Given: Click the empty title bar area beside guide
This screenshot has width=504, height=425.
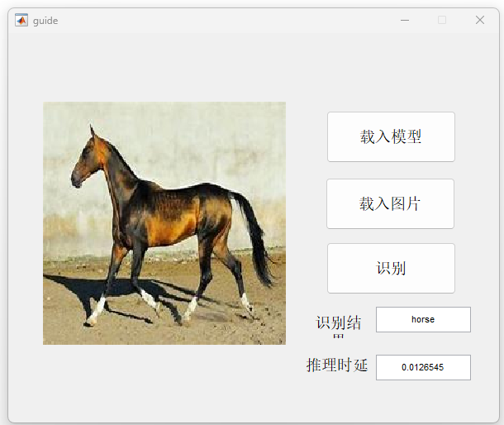Looking at the screenshot, I should coord(225,21).
